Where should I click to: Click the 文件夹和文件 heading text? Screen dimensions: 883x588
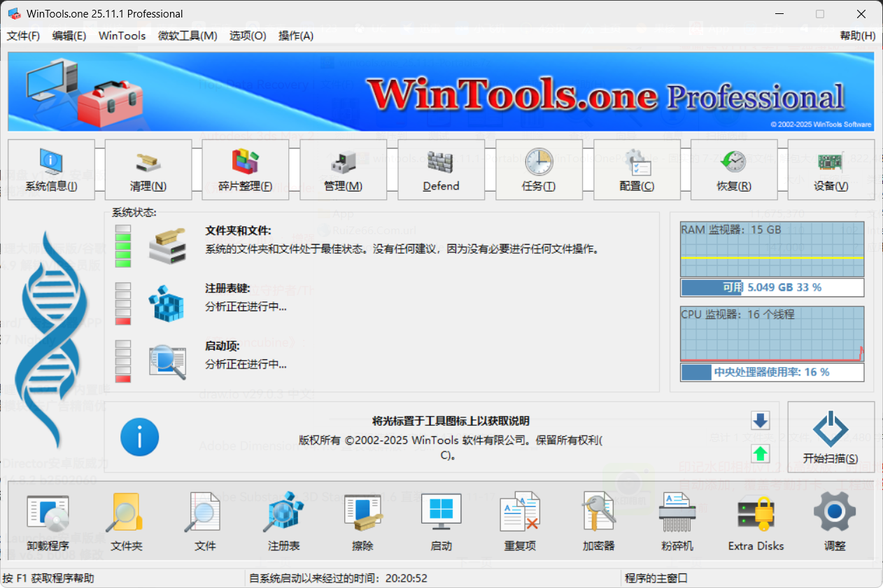pyautogui.click(x=238, y=230)
